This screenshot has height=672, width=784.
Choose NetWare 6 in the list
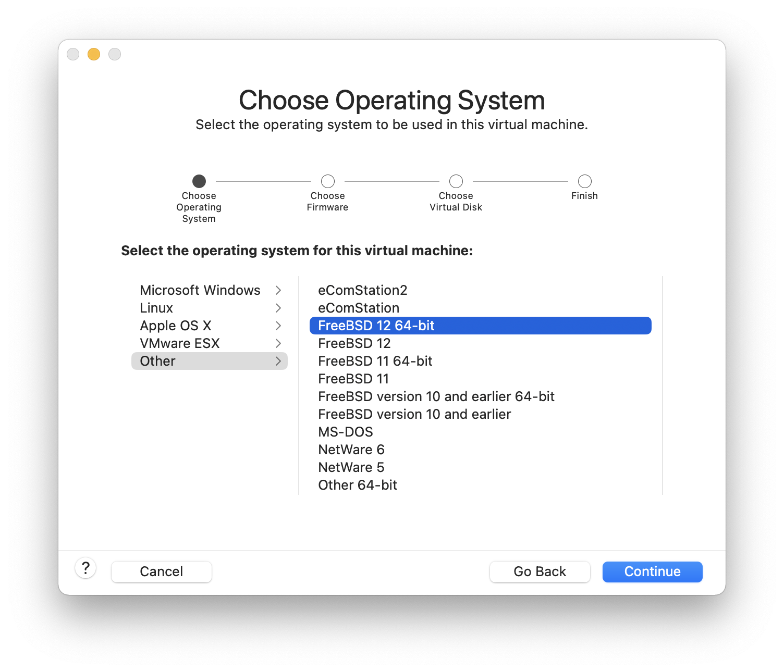coord(351,450)
